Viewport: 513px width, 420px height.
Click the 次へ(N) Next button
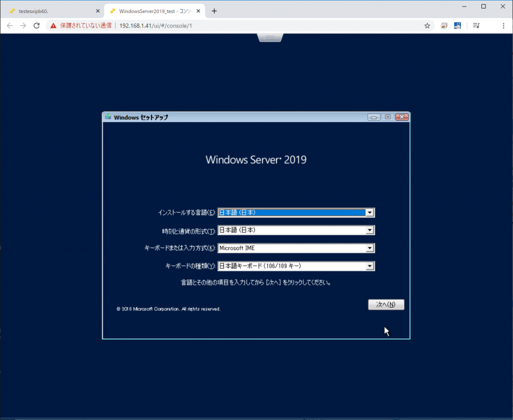[x=386, y=305]
